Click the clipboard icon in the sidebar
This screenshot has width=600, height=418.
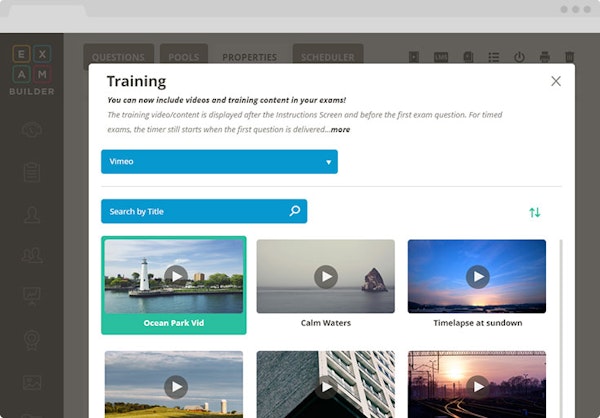[32, 171]
